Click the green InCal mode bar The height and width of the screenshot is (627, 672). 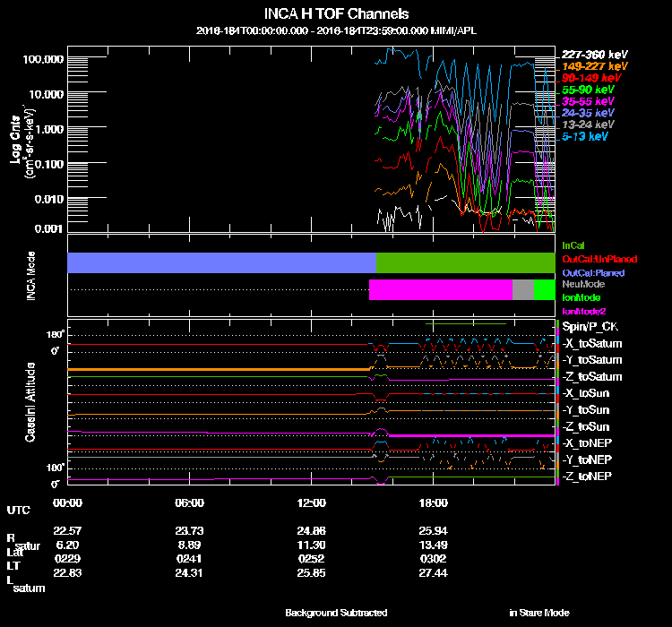465,262
